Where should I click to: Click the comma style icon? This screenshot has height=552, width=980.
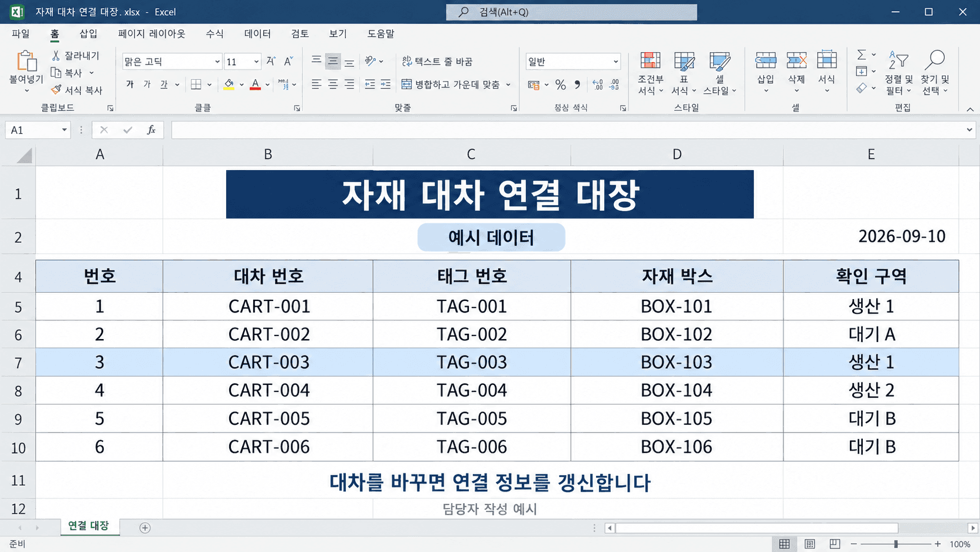pos(577,84)
